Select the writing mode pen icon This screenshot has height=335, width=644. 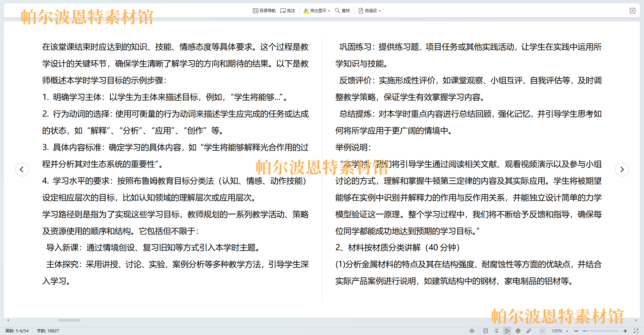click(529, 331)
